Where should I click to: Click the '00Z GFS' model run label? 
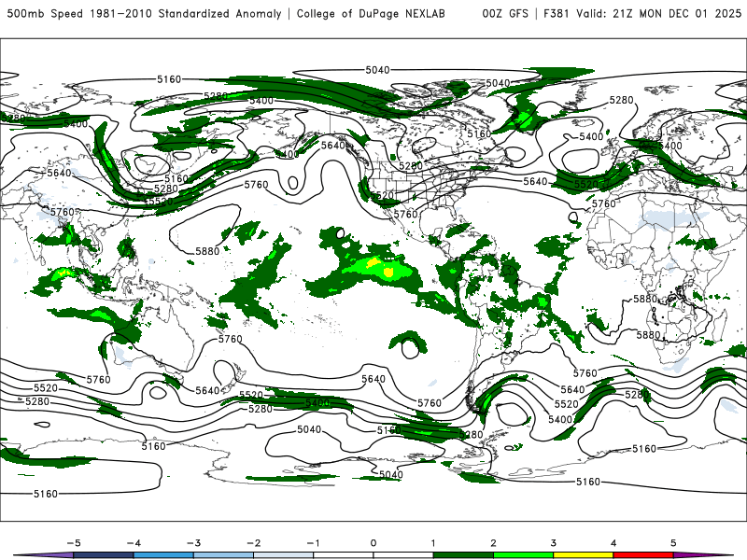(505, 13)
